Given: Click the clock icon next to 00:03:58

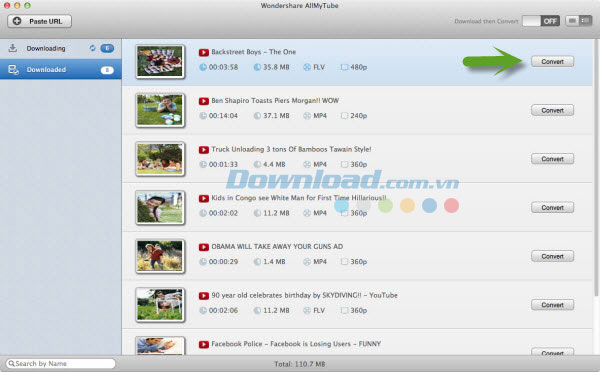Looking at the screenshot, I should pos(203,67).
